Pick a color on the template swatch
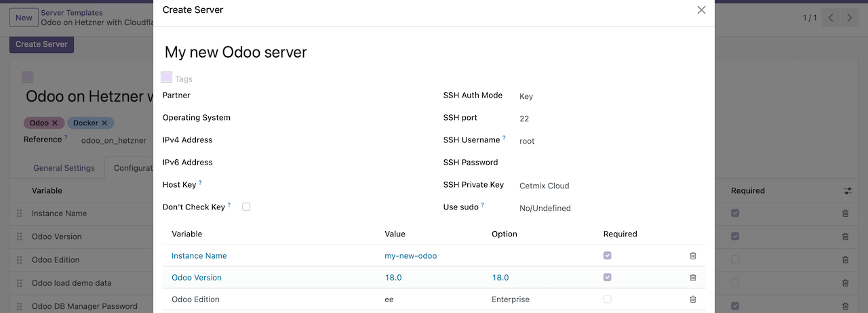Screen dimensions: 868x313 [x=28, y=77]
